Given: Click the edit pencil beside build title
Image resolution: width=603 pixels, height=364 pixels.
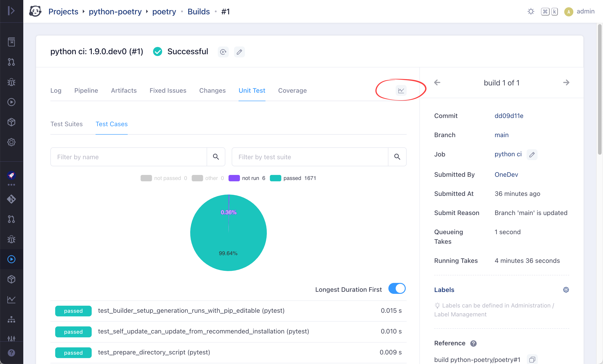Looking at the screenshot, I should (239, 52).
